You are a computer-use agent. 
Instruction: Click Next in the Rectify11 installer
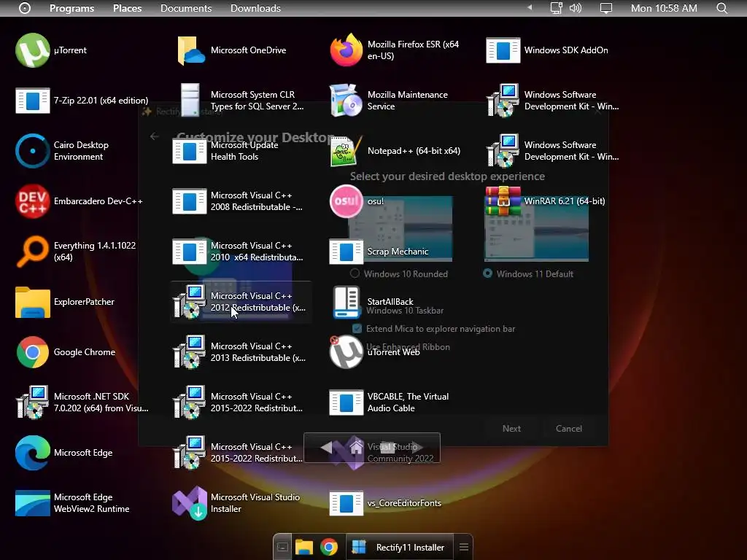(511, 429)
